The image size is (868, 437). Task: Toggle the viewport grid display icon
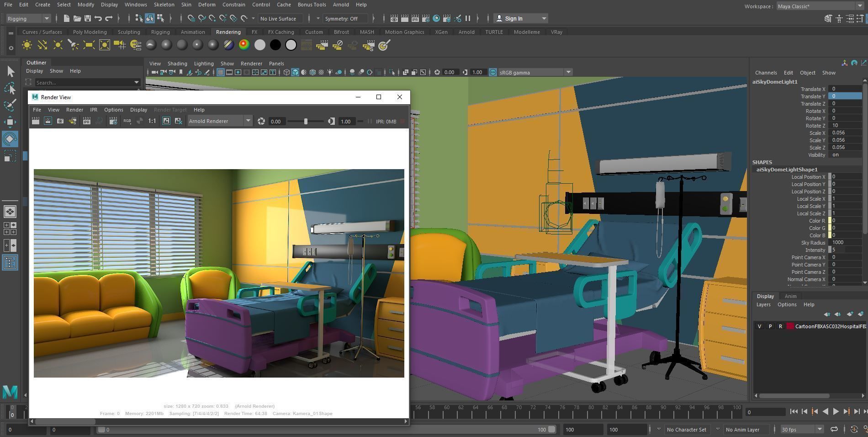pos(221,72)
